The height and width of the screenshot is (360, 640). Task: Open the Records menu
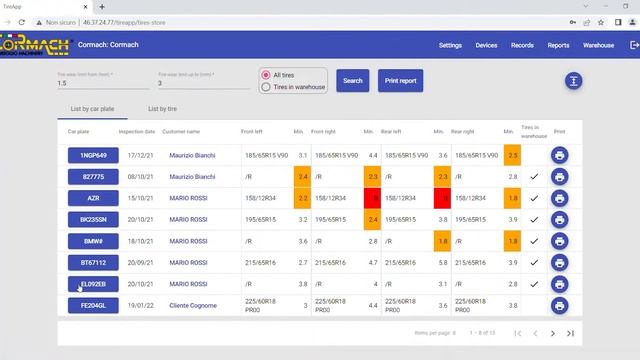522,45
